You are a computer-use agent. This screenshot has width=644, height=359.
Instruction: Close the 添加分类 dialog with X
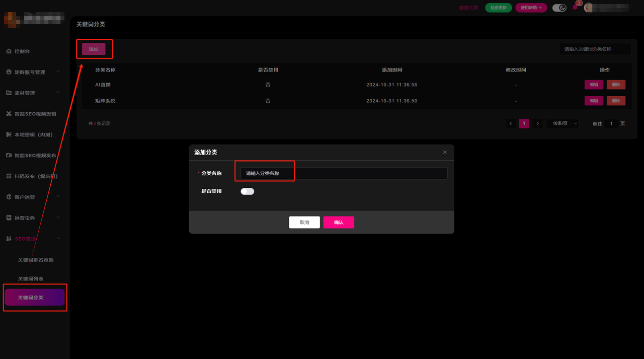[x=444, y=152]
